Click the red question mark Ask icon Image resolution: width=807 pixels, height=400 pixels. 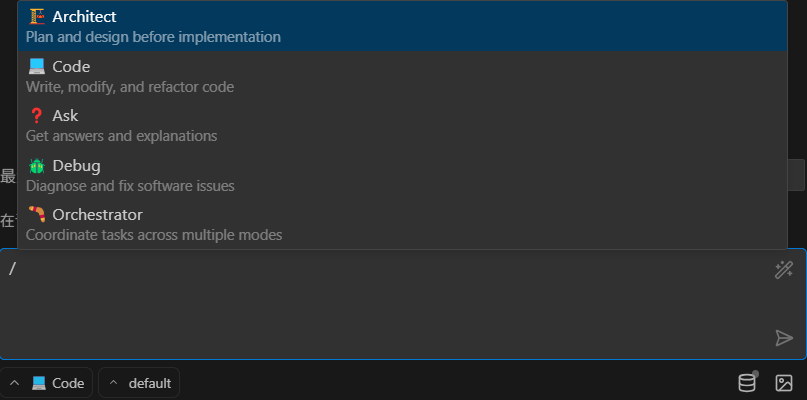click(37, 116)
